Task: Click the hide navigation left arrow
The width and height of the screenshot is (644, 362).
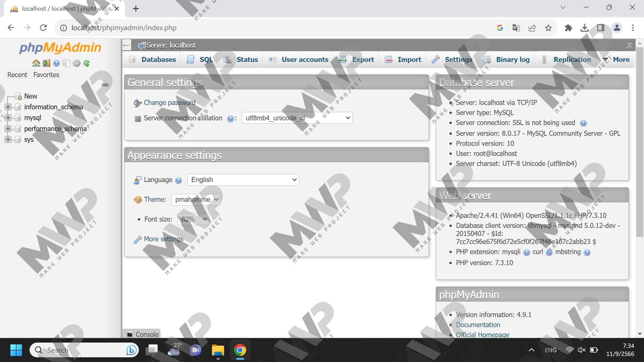Action: 126,45
